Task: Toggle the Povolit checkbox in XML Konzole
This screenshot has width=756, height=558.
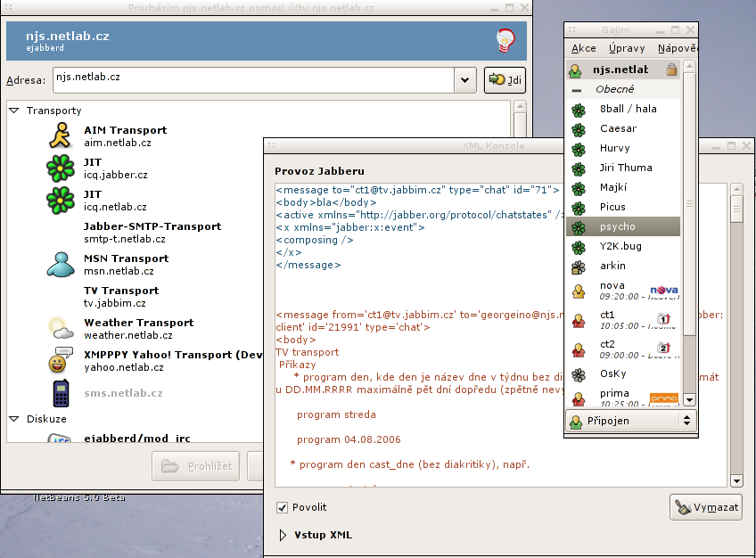Action: (x=282, y=507)
